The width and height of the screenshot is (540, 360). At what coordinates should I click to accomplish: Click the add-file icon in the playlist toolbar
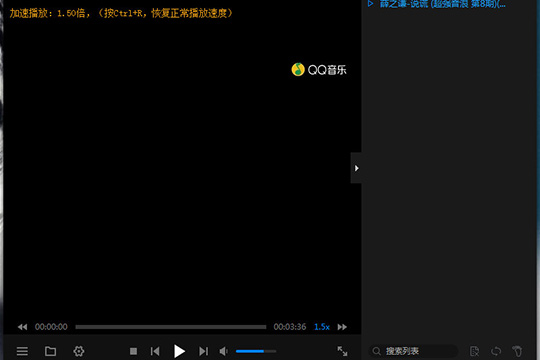coord(475,351)
